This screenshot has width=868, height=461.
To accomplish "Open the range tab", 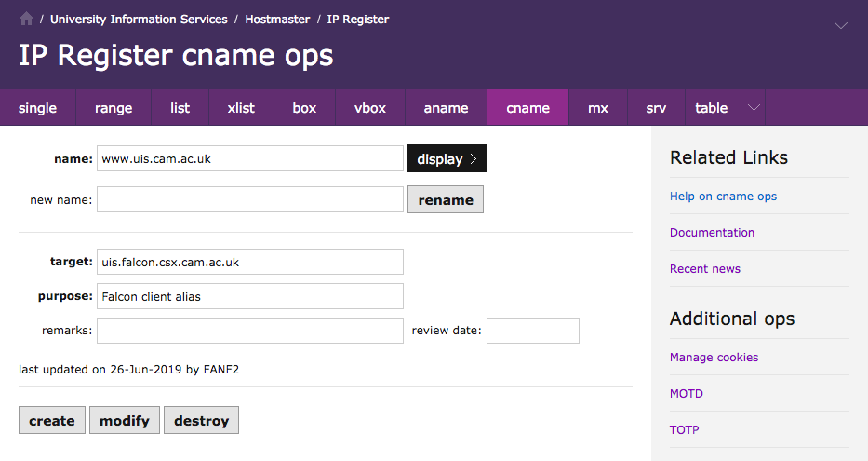I will tap(114, 108).
